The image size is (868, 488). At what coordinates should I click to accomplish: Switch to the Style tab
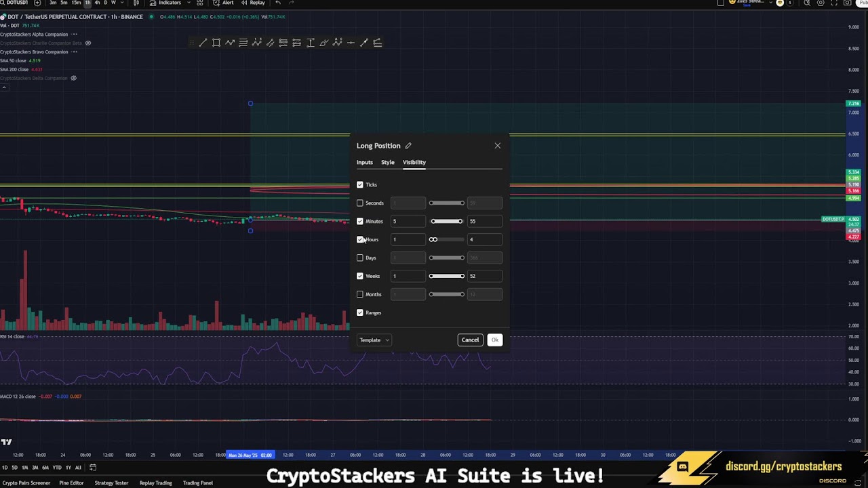click(x=388, y=162)
